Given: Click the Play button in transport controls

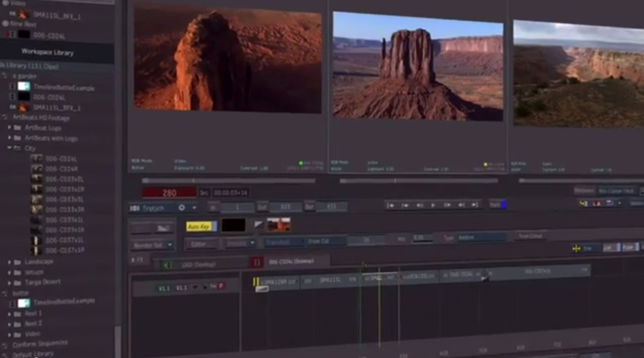Looking at the screenshot, I should point(433,205).
